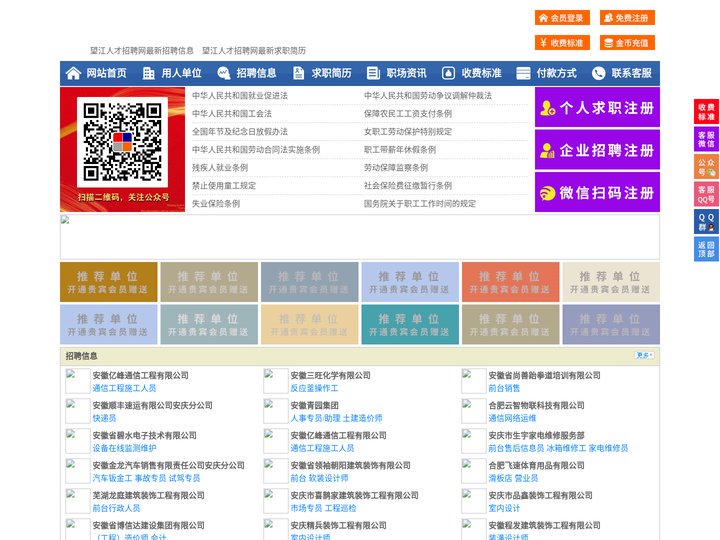Click the card icon beside 付款方式
720x540 pixels.
click(x=523, y=73)
